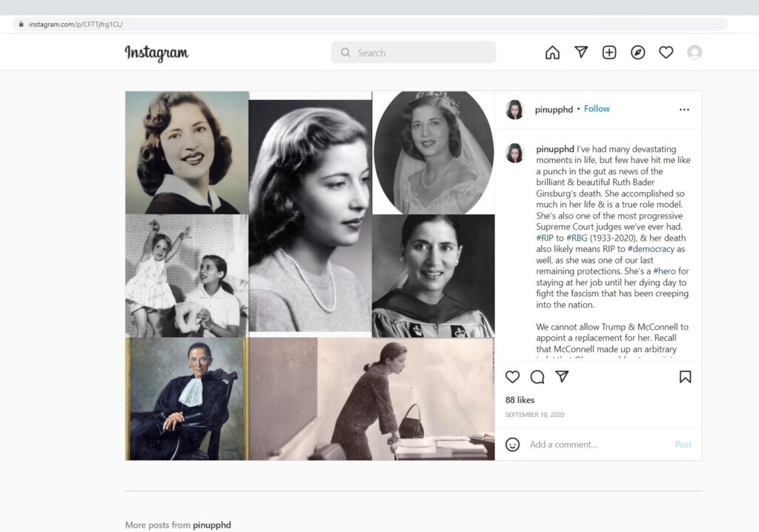Open direct messages paper plane icon
The height and width of the screenshot is (532, 759).
pyautogui.click(x=581, y=53)
